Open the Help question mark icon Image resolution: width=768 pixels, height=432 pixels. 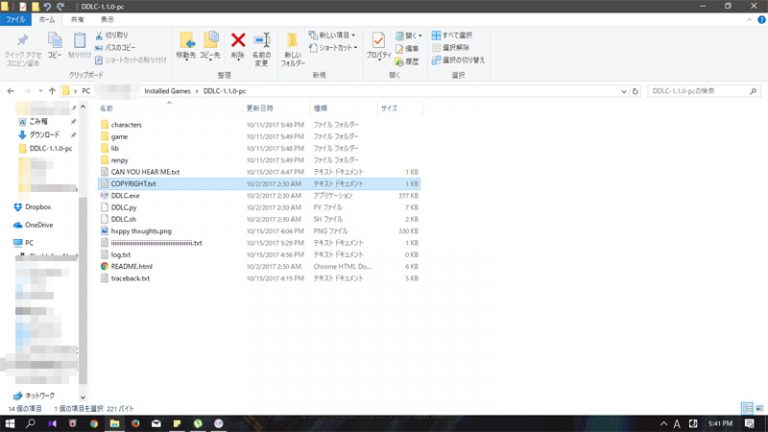click(x=762, y=20)
